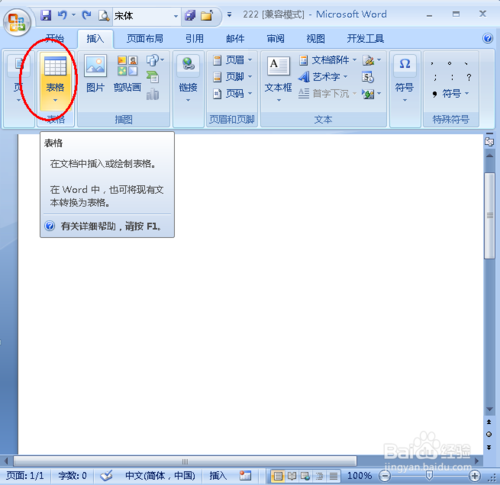Expand the shapes dropdown in 插图 group
The image size is (500, 485).
tap(162, 60)
